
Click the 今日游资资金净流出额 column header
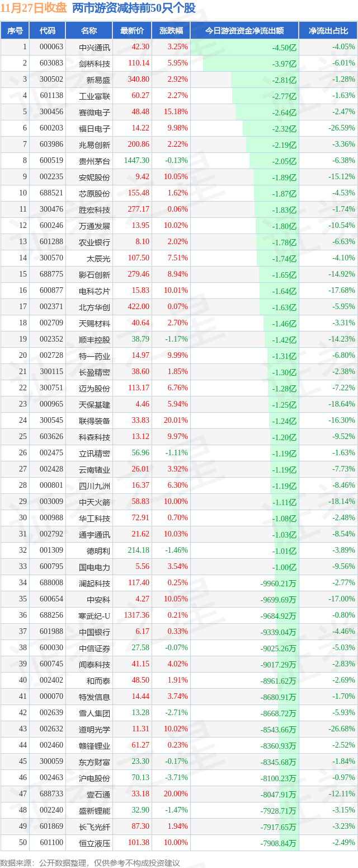click(x=244, y=31)
